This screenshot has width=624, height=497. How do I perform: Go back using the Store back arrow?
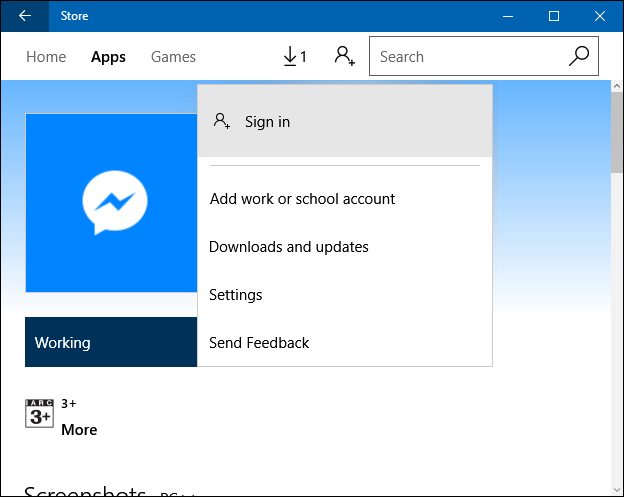[25, 16]
